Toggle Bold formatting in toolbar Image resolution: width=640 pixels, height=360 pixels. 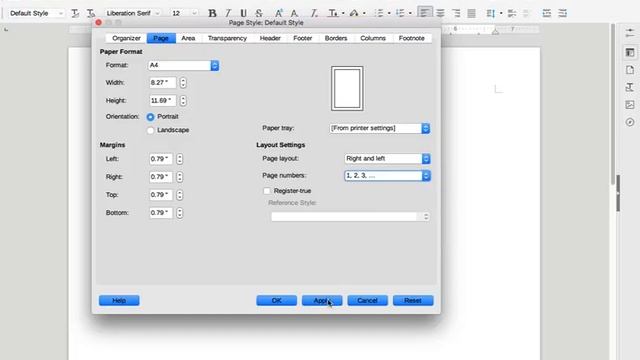(x=212, y=13)
